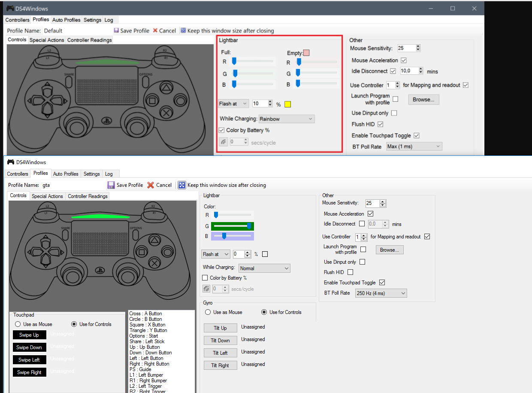Click Mouse Sensitivity spinner arrows, gta window

click(x=383, y=203)
